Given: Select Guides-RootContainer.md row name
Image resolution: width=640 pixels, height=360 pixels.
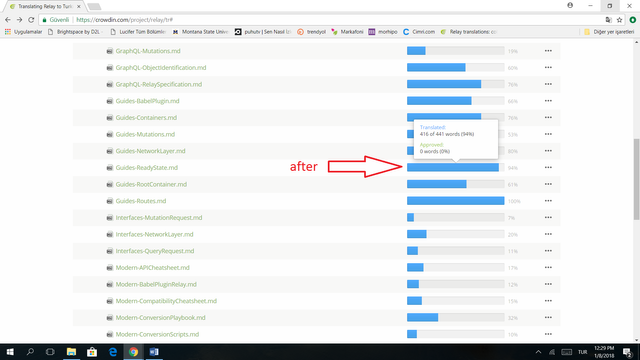Looking at the screenshot, I should (151, 184).
